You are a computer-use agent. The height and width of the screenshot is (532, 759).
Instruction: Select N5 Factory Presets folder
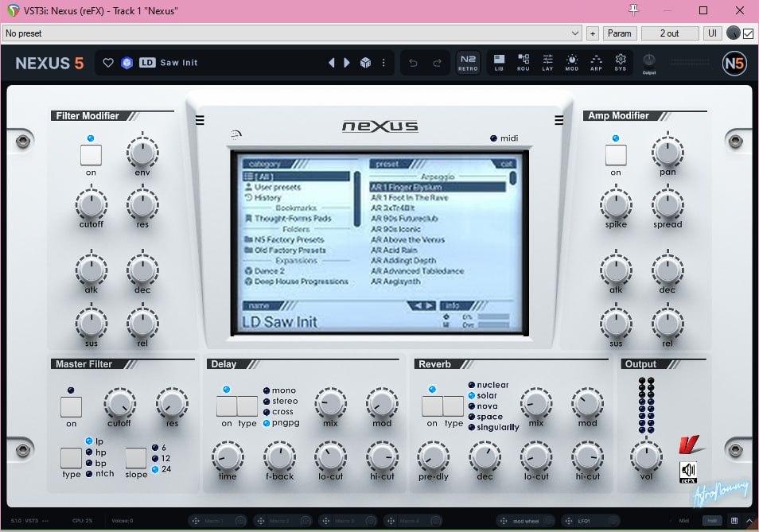coord(290,239)
